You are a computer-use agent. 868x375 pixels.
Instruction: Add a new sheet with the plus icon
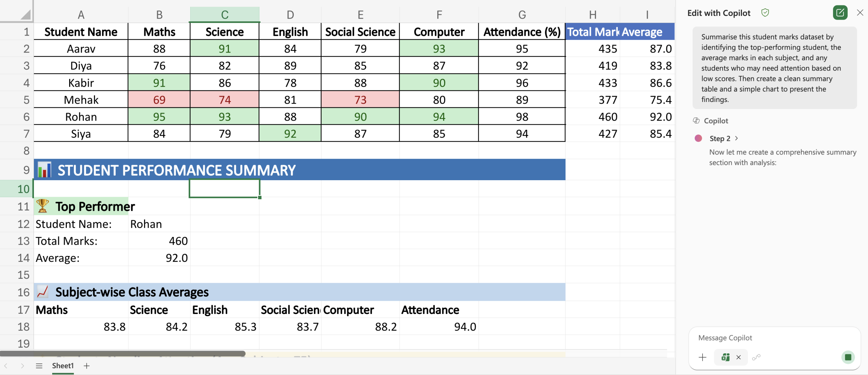[87, 366]
